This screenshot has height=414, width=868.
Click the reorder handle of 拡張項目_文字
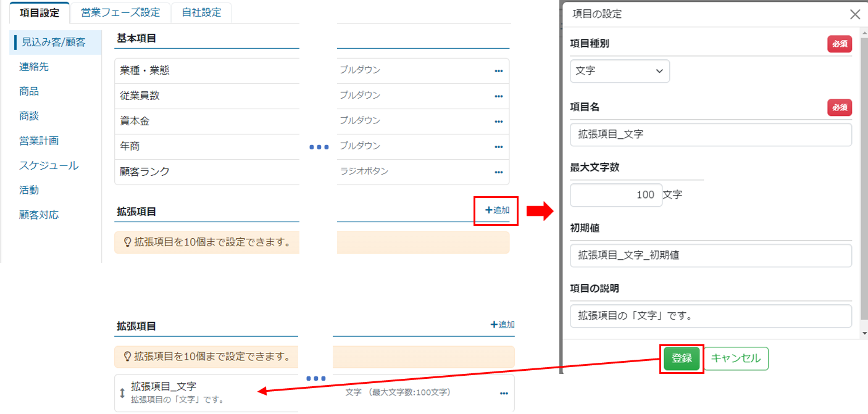[122, 393]
